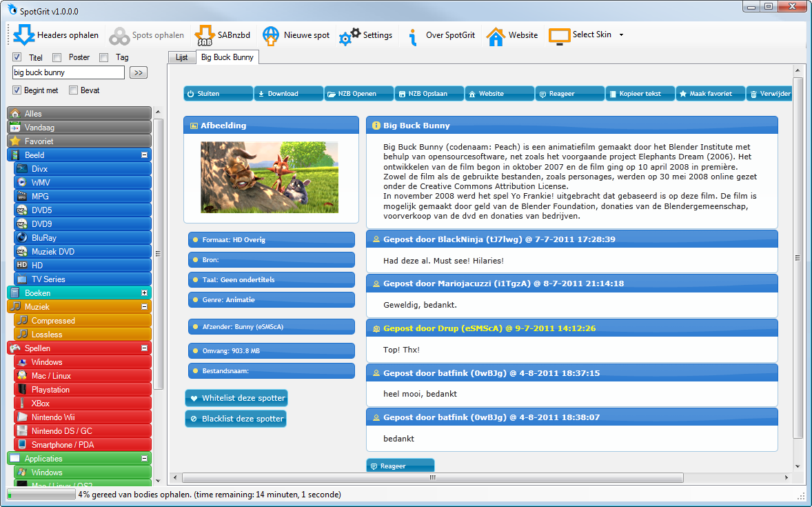812x507 pixels.
Task: Click the sidebar scroll down arrow
Action: point(158,481)
